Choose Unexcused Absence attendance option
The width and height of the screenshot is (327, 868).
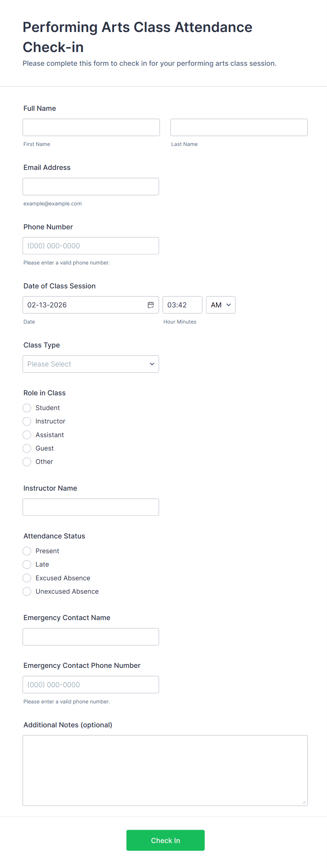pyautogui.click(x=27, y=592)
